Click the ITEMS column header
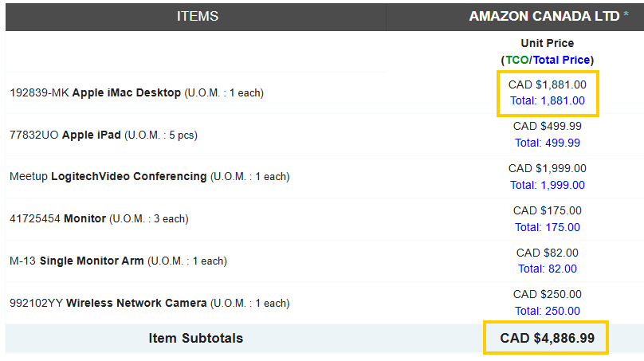 [x=197, y=16]
